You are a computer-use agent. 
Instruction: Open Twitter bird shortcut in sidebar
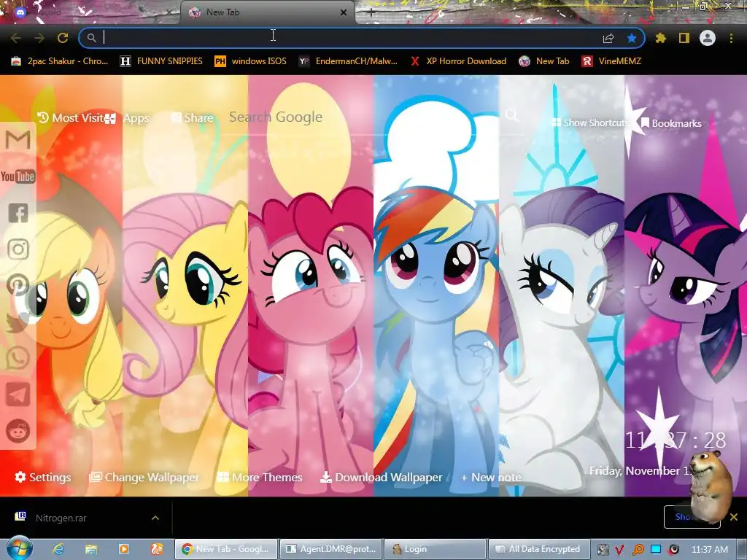[x=18, y=322]
